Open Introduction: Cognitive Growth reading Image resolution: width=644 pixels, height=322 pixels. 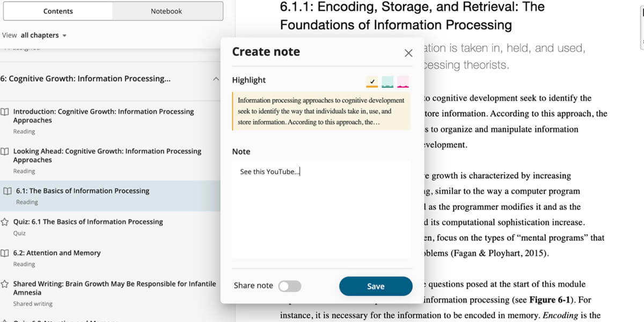pyautogui.click(x=104, y=116)
